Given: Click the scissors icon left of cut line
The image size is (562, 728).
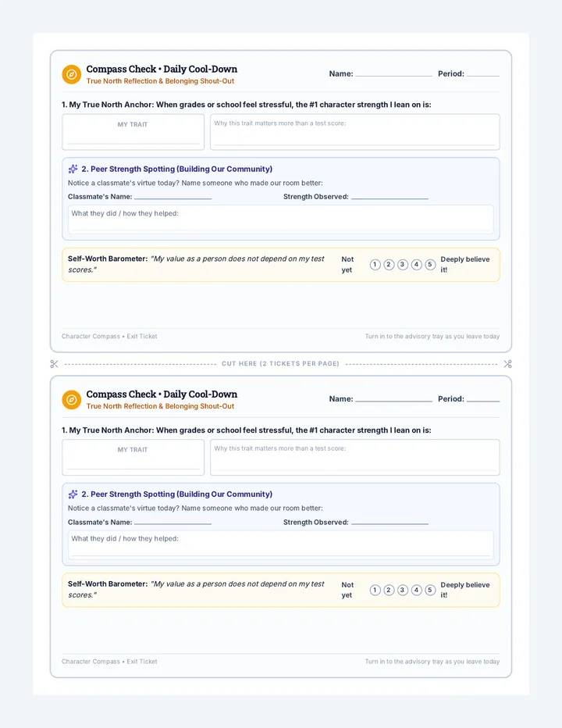Looking at the screenshot, I should 55,364.
